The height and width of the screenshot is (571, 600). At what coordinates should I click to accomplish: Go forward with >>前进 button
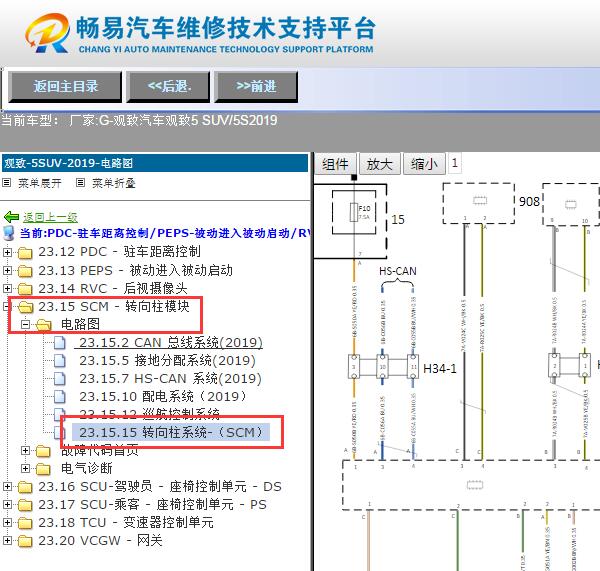click(256, 86)
